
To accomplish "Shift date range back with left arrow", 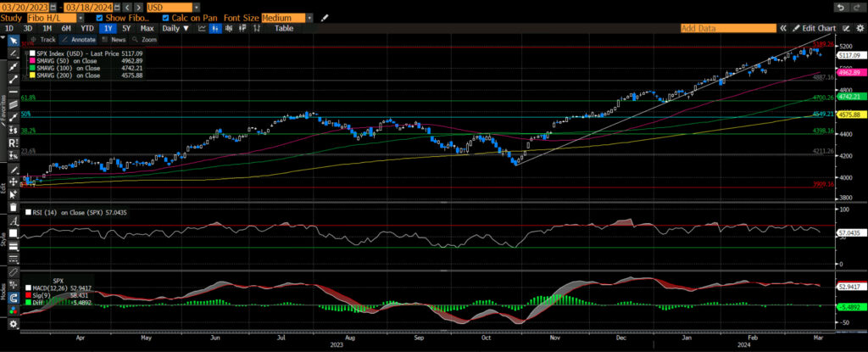I will pyautogui.click(x=127, y=7).
